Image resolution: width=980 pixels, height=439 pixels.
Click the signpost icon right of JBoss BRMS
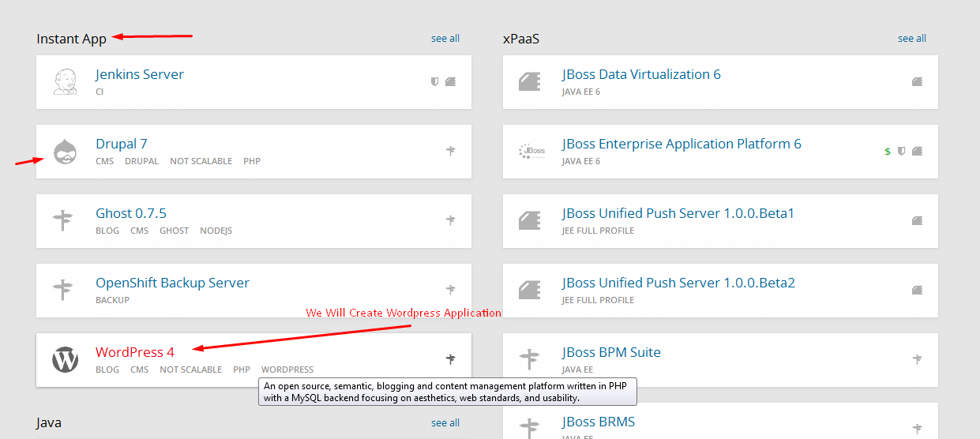(918, 429)
